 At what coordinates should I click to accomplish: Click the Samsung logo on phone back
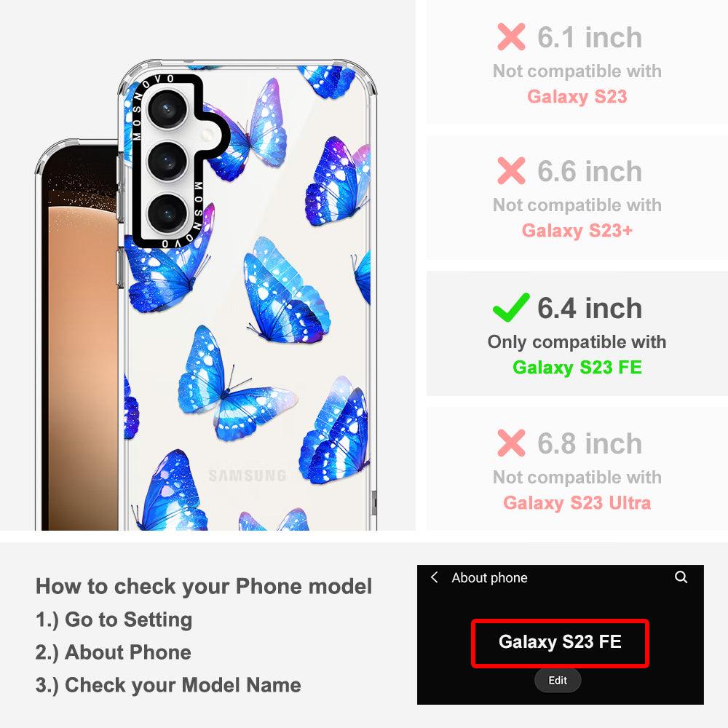click(x=248, y=475)
